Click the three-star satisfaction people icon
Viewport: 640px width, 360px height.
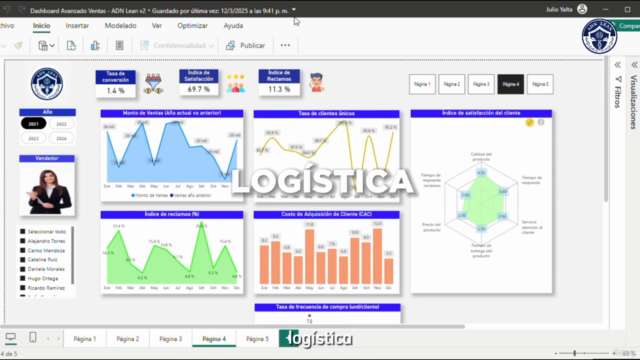236,83
